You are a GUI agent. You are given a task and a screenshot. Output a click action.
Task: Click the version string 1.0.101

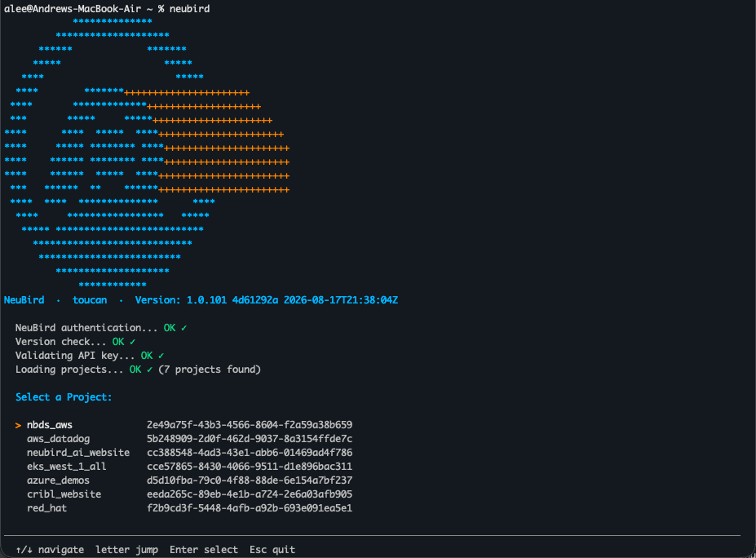pos(206,300)
